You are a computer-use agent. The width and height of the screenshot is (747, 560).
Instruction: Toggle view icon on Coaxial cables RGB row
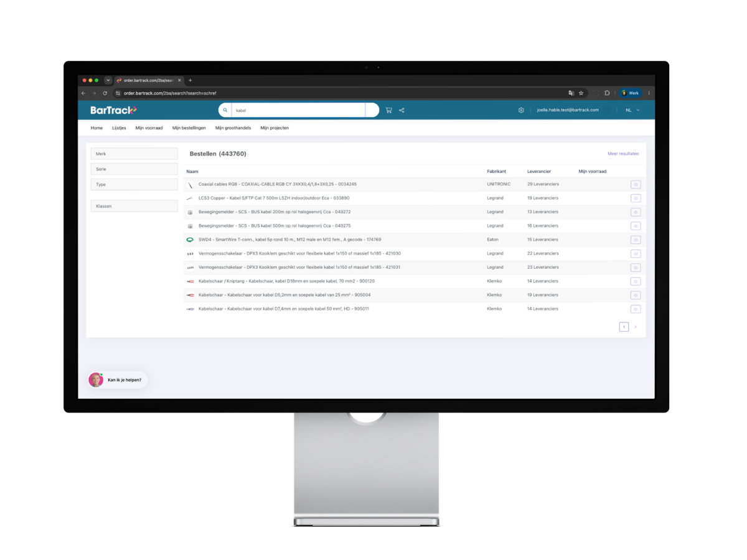(636, 185)
